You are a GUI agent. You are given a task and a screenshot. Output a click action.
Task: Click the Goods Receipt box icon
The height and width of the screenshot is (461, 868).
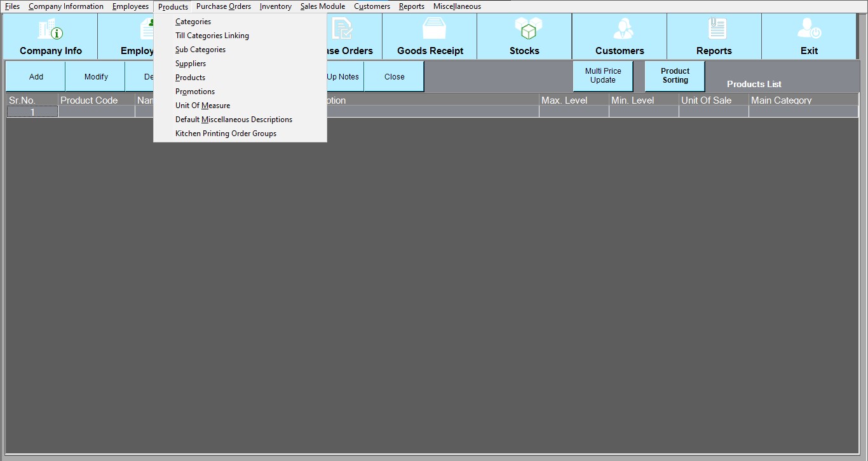click(x=430, y=29)
